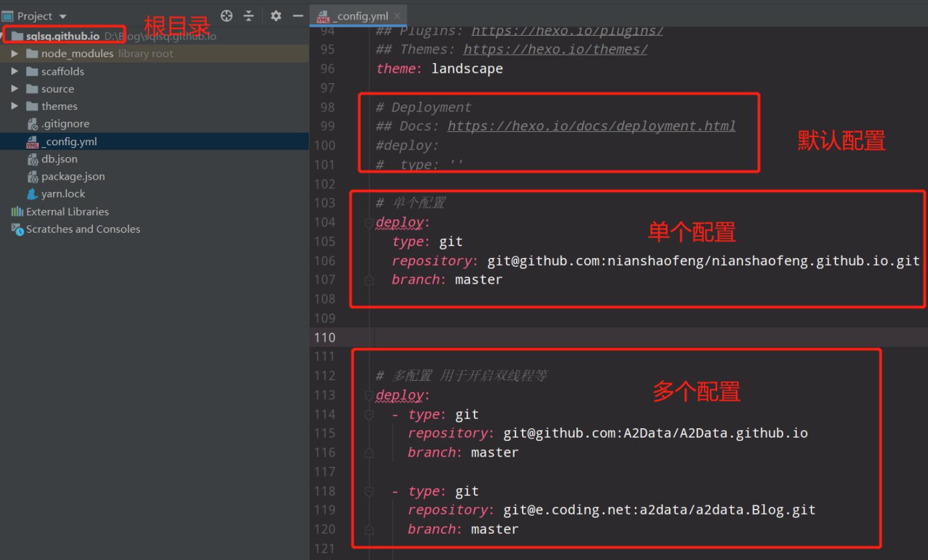
Task: Switch to the _config.yml tab
Action: click(x=362, y=16)
